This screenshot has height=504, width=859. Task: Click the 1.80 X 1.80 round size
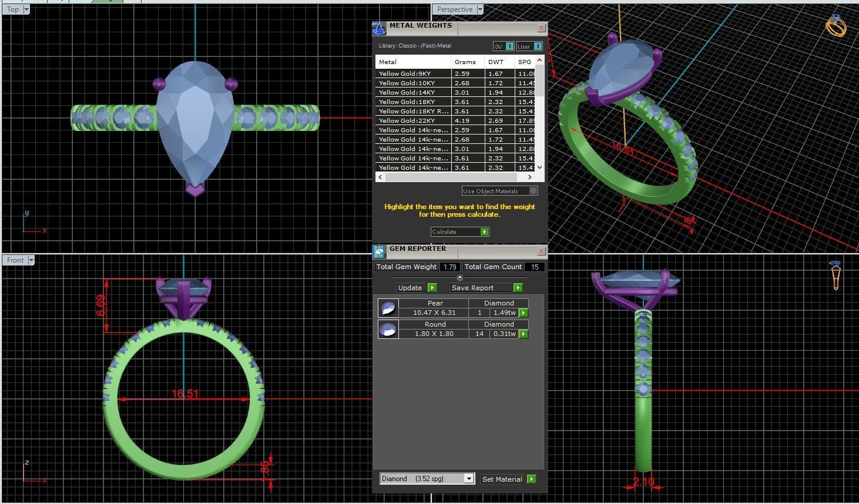434,334
